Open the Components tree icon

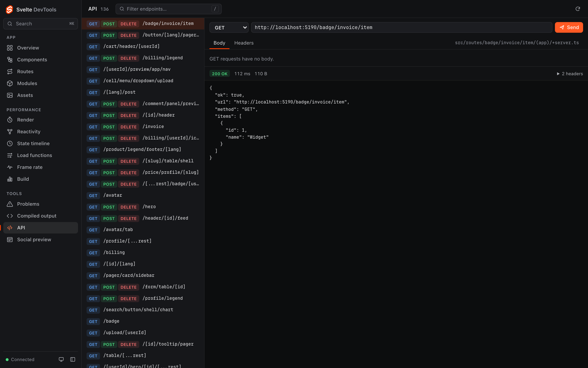click(10, 60)
